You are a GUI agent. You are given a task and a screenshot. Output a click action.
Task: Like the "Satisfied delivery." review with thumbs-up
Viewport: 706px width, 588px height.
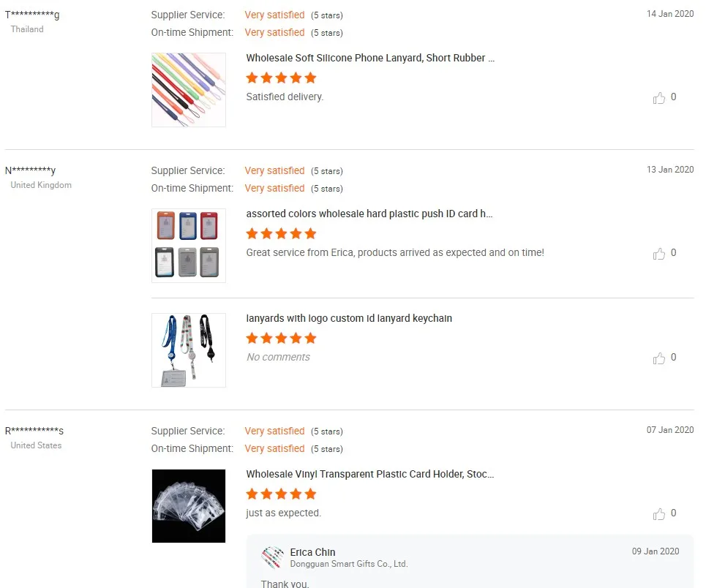659,98
